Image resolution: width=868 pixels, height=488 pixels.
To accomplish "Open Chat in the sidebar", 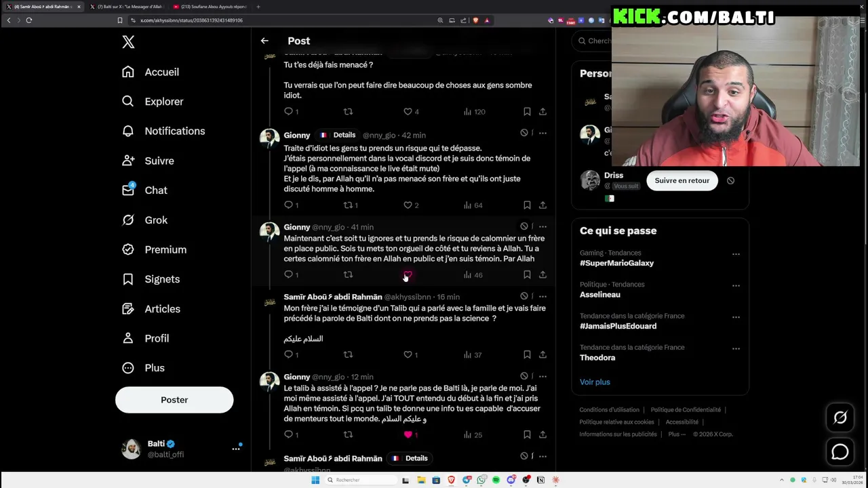I will pos(144,190).
